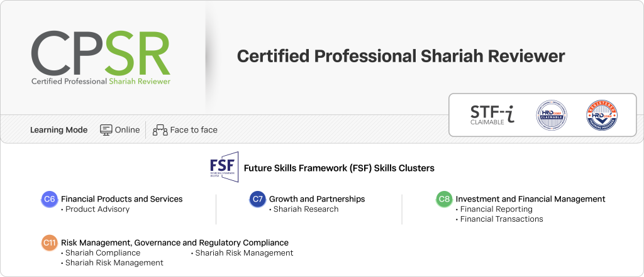Click the Face to face people icon
The height and width of the screenshot is (277, 644).
point(160,130)
